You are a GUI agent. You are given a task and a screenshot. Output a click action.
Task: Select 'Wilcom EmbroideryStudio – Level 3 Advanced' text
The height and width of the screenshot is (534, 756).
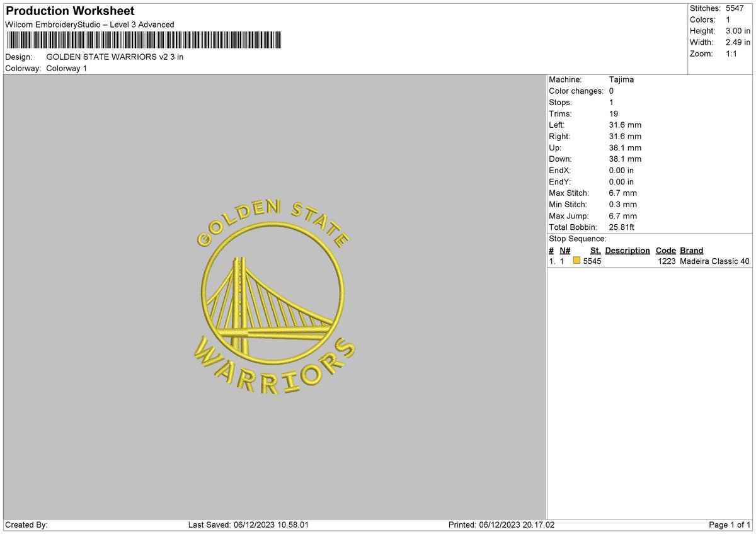coord(89,25)
